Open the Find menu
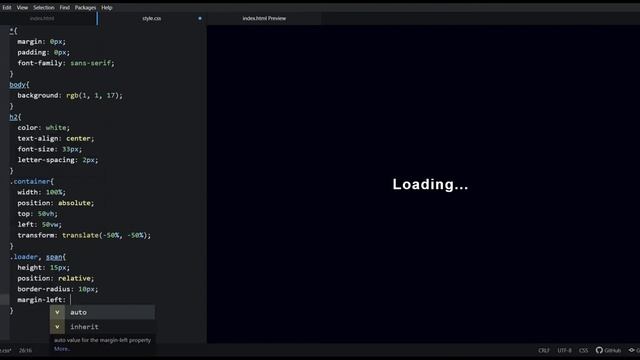640x360 pixels. [x=64, y=7]
